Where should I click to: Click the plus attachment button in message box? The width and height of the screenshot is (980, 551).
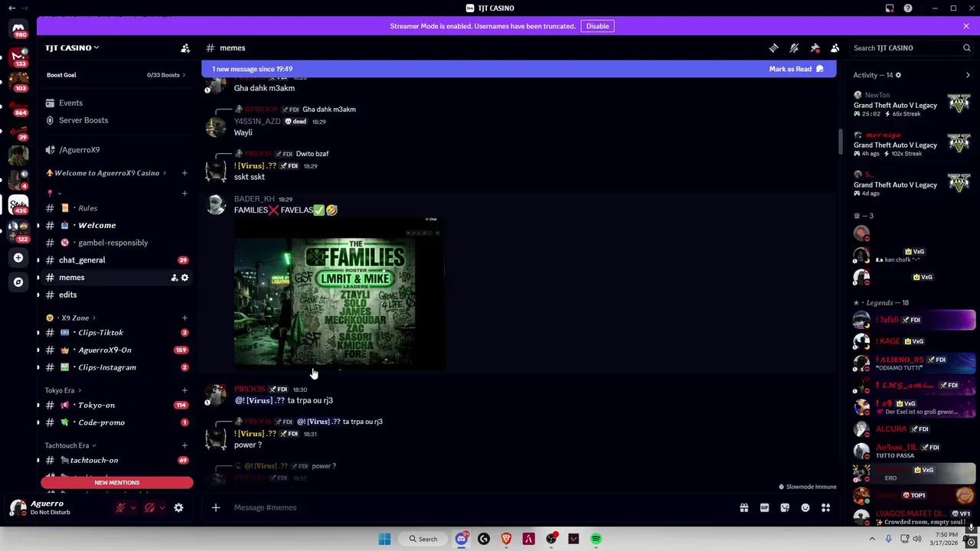216,507
